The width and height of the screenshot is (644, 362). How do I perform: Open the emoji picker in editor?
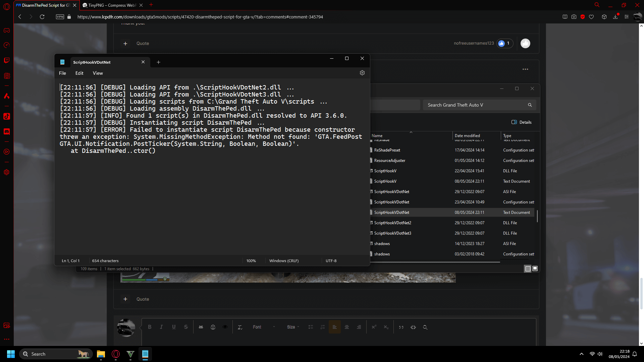coord(213,327)
